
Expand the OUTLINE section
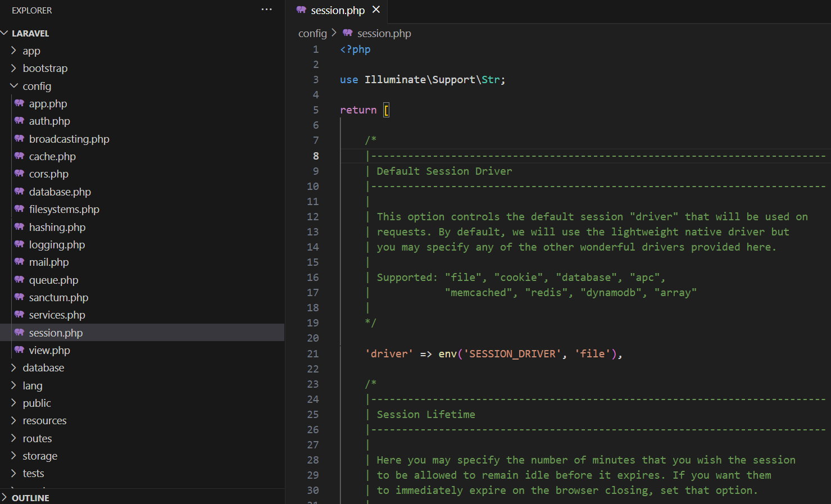(x=4, y=498)
